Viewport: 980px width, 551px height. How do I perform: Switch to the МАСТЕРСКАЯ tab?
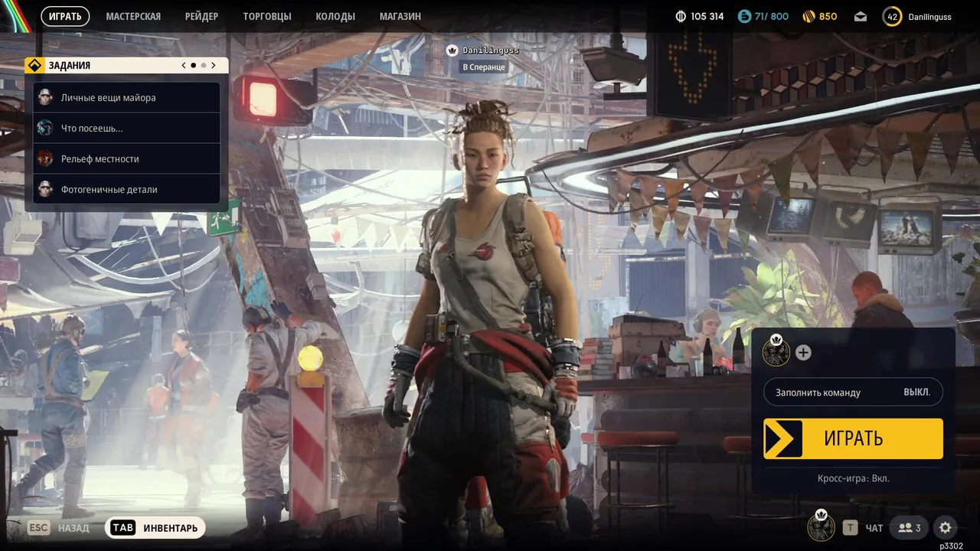click(133, 16)
